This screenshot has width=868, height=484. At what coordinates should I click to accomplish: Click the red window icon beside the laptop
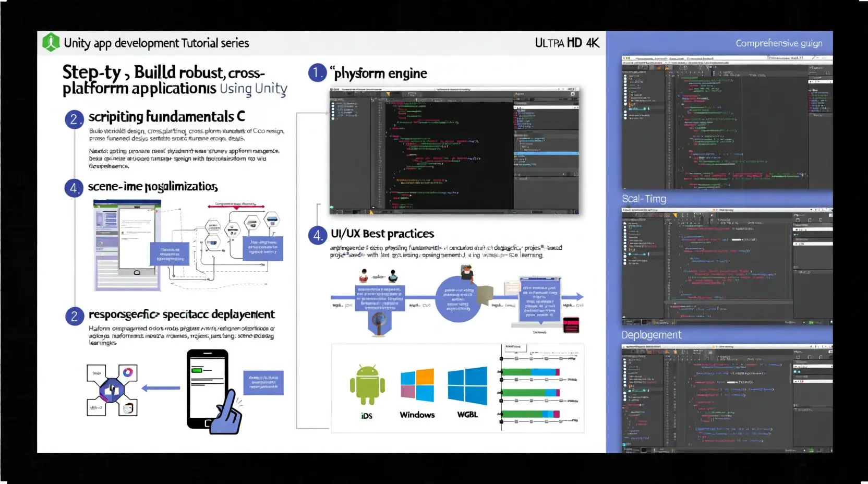pyautogui.click(x=571, y=325)
